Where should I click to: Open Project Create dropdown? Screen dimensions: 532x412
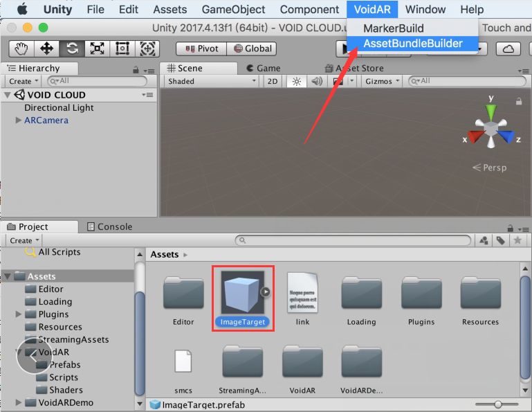[24, 240]
